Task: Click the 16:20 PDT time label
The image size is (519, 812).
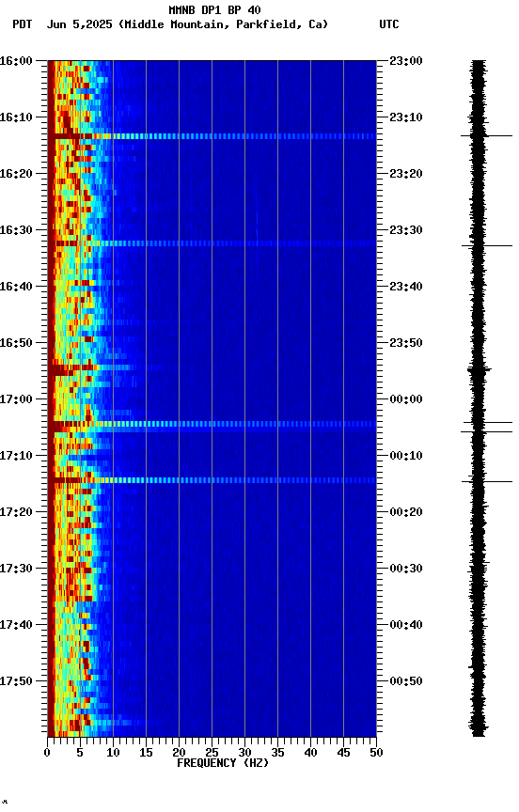Action: (16, 174)
